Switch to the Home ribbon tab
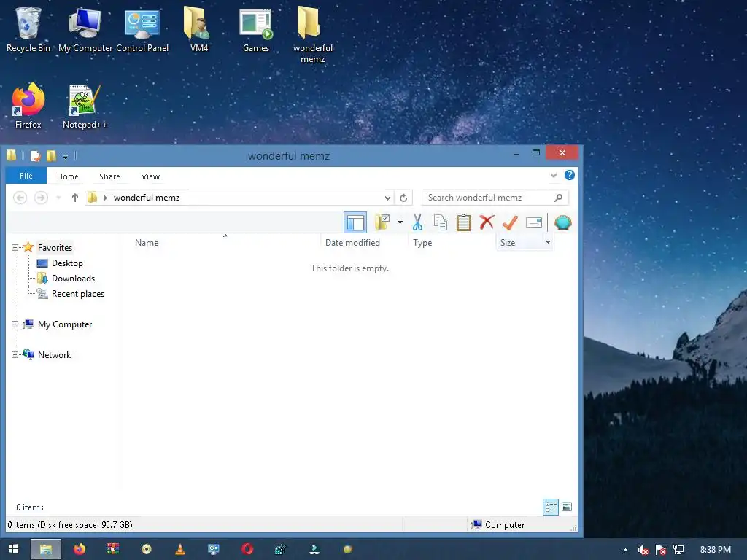The image size is (747, 560). click(x=68, y=176)
